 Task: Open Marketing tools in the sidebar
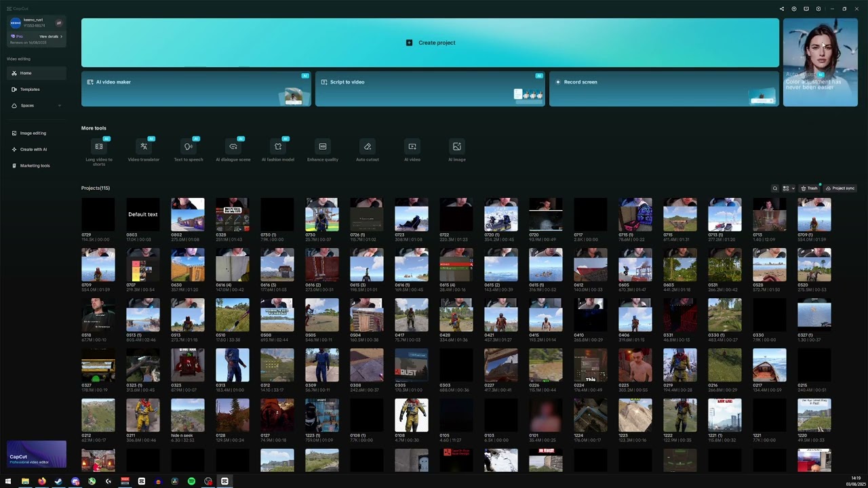coord(37,165)
